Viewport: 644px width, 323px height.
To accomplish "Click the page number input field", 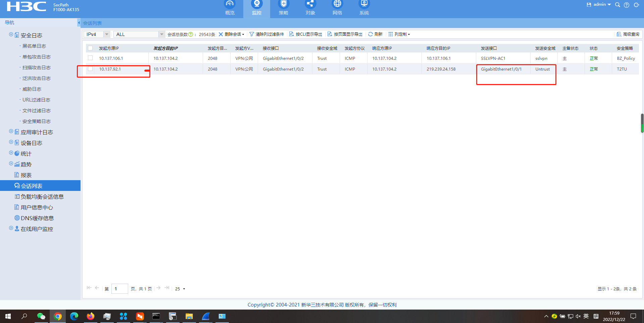I will (119, 289).
